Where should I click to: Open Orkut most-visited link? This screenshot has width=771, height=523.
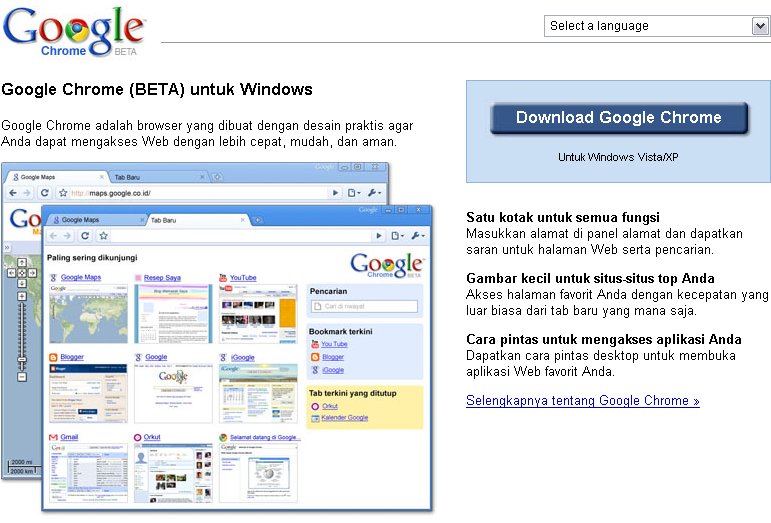(152, 436)
